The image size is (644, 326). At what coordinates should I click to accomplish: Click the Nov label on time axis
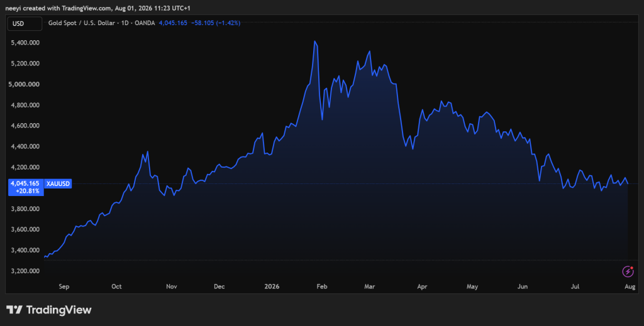click(171, 286)
